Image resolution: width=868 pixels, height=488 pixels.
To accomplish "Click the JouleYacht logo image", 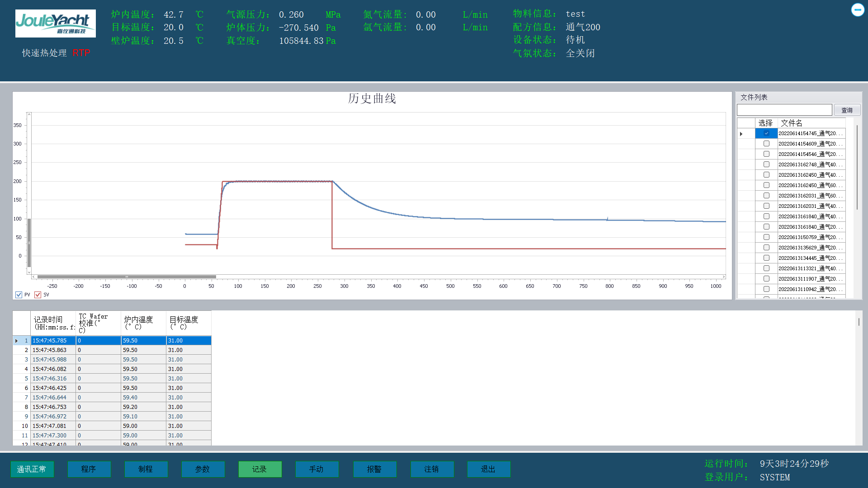I will pos(55,23).
